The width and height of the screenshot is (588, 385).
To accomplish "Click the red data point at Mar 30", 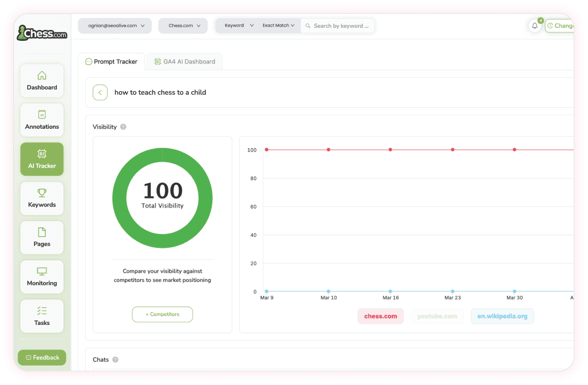I will pos(514,150).
